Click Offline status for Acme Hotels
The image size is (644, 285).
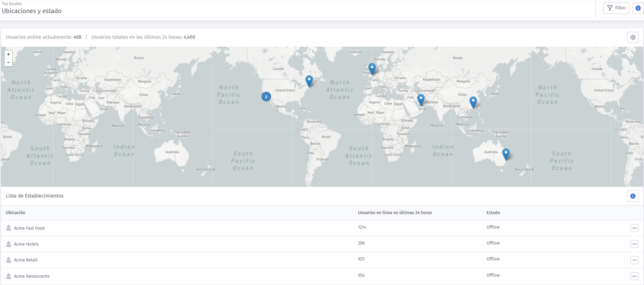pyautogui.click(x=493, y=243)
